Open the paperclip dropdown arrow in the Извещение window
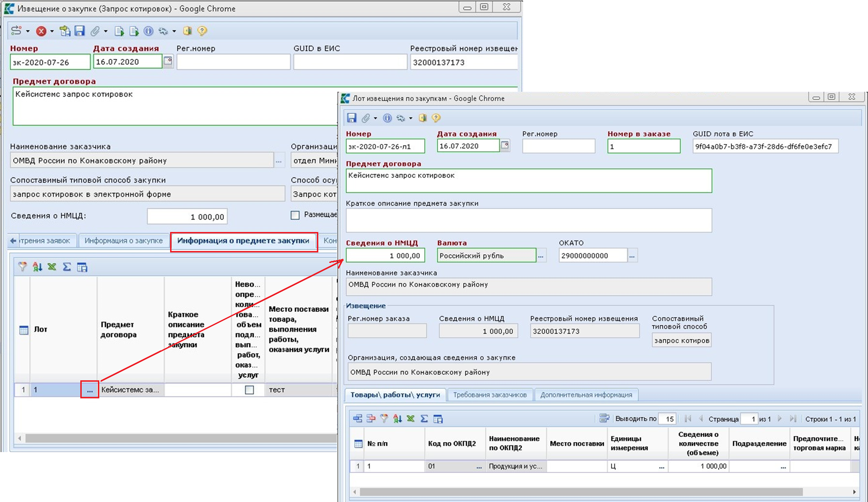Screen dimensions: 868x502 (x=105, y=31)
